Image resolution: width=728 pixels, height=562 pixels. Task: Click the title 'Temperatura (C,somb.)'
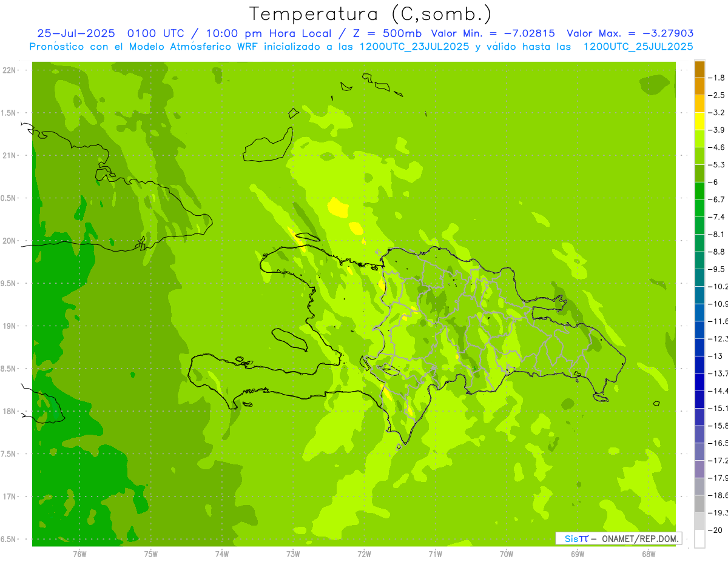[370, 13]
